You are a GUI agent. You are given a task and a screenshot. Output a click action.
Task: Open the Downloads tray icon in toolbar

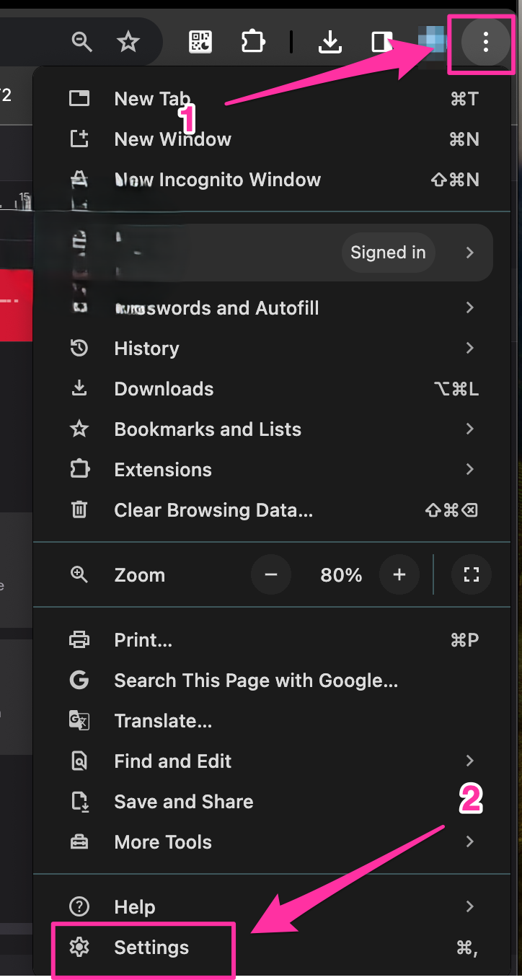pos(330,42)
